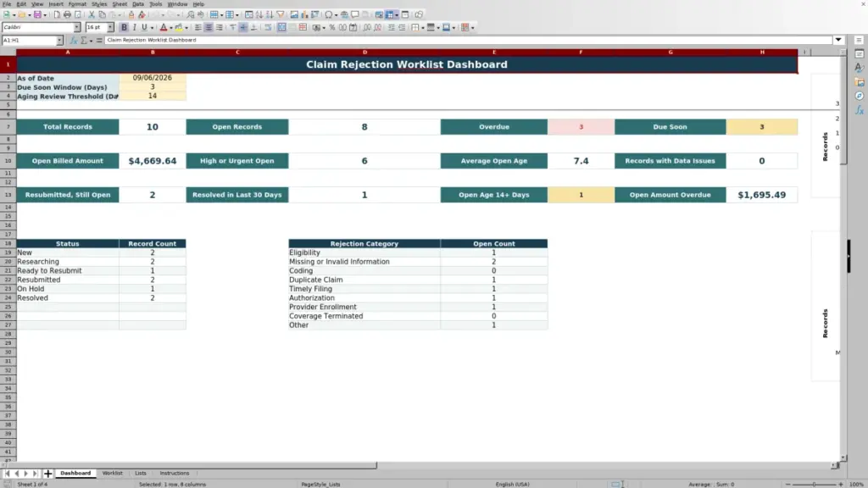Click the Add new sheet plus icon
Image resolution: width=868 pixels, height=488 pixels.
[x=47, y=474]
